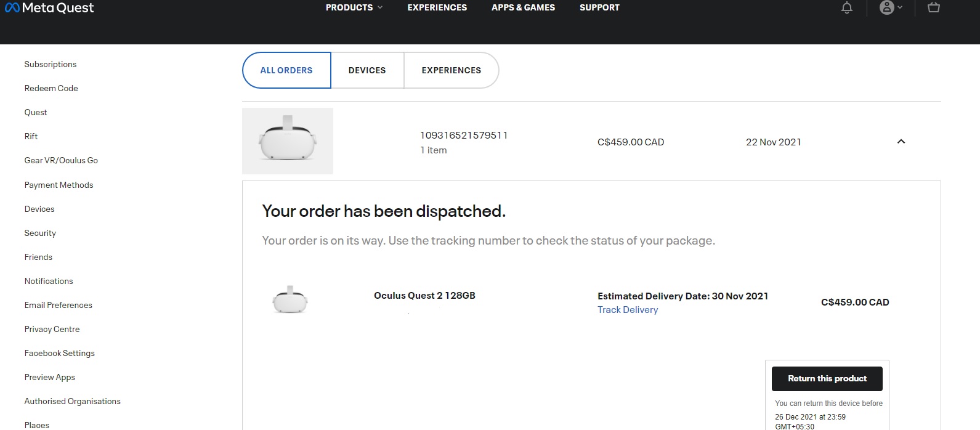Open Notifications in the sidebar
This screenshot has height=430, width=980.
click(x=49, y=281)
